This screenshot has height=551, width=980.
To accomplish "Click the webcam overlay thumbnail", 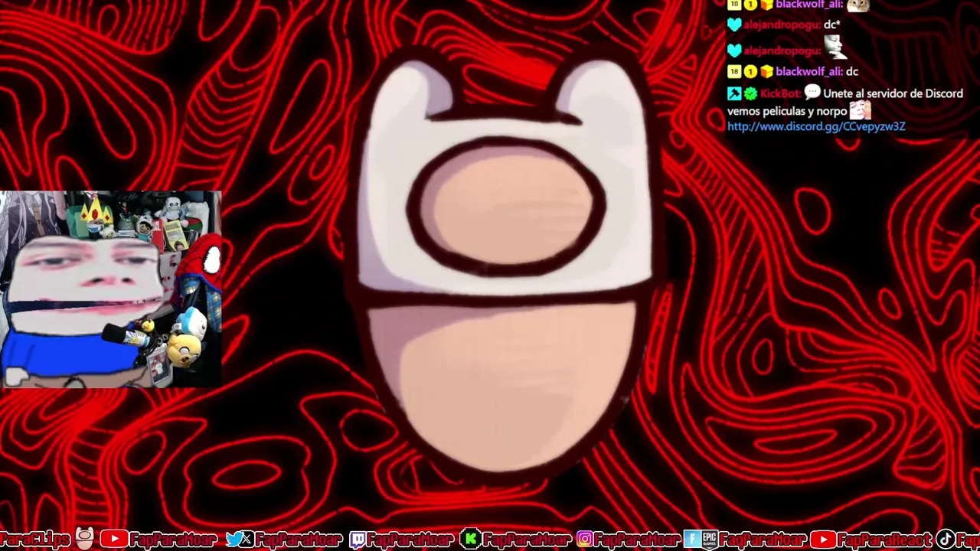I will click(x=111, y=289).
